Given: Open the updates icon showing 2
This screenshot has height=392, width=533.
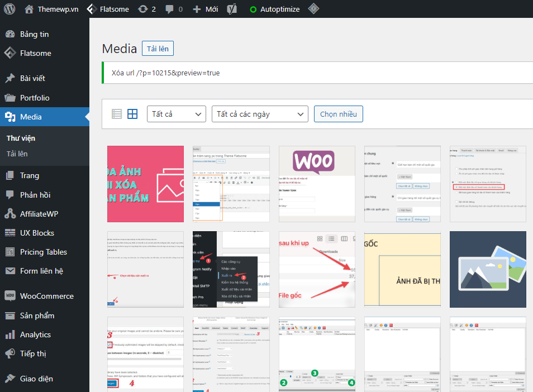Looking at the screenshot, I should [146, 9].
